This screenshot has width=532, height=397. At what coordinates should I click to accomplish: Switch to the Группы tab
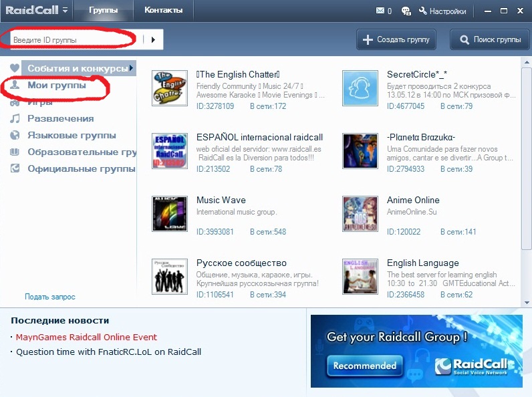pyautogui.click(x=103, y=11)
